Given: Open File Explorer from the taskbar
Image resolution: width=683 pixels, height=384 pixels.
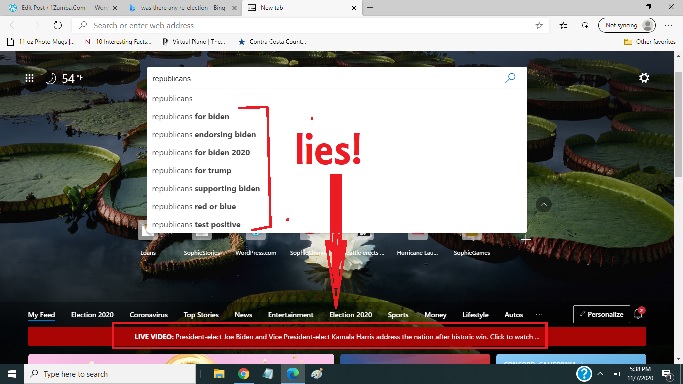Looking at the screenshot, I should point(219,374).
